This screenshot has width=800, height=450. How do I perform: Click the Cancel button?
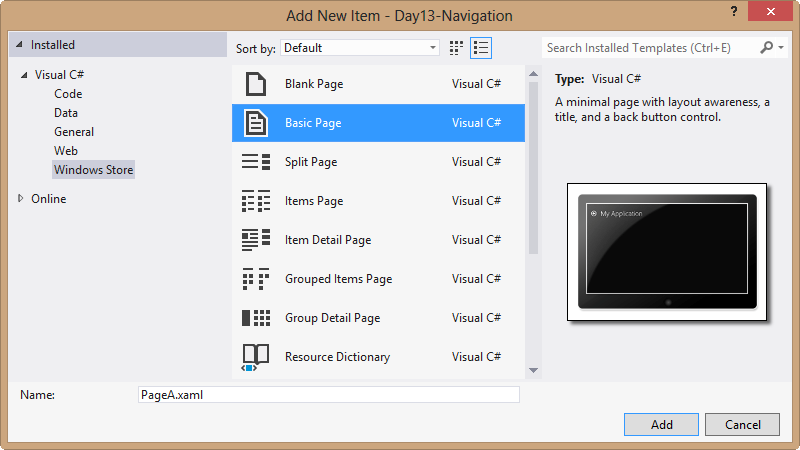(x=742, y=424)
